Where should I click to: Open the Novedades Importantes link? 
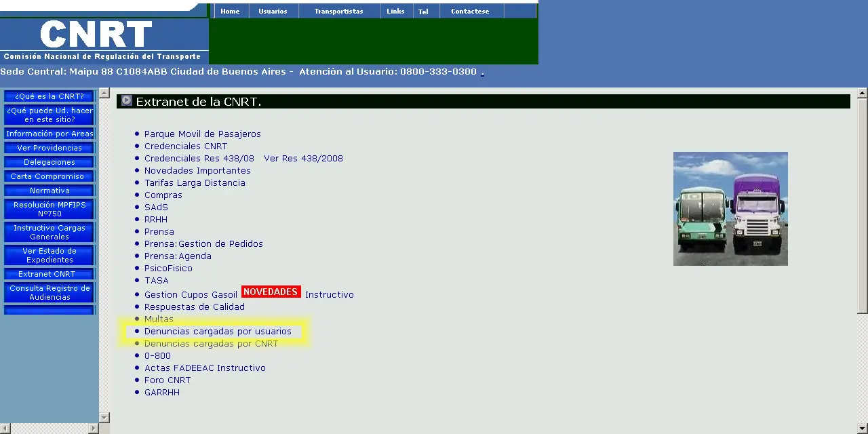point(197,171)
